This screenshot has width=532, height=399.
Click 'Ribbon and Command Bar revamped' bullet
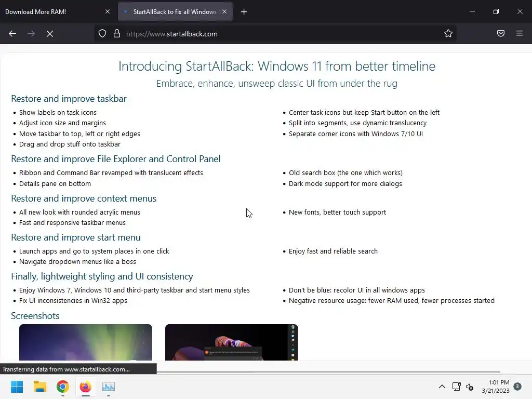(111, 172)
